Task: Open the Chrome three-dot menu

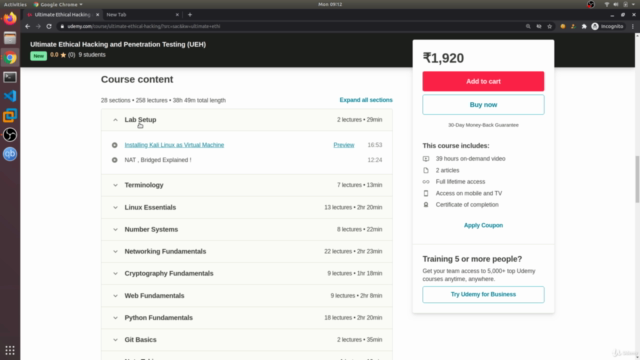Action: 633,26
